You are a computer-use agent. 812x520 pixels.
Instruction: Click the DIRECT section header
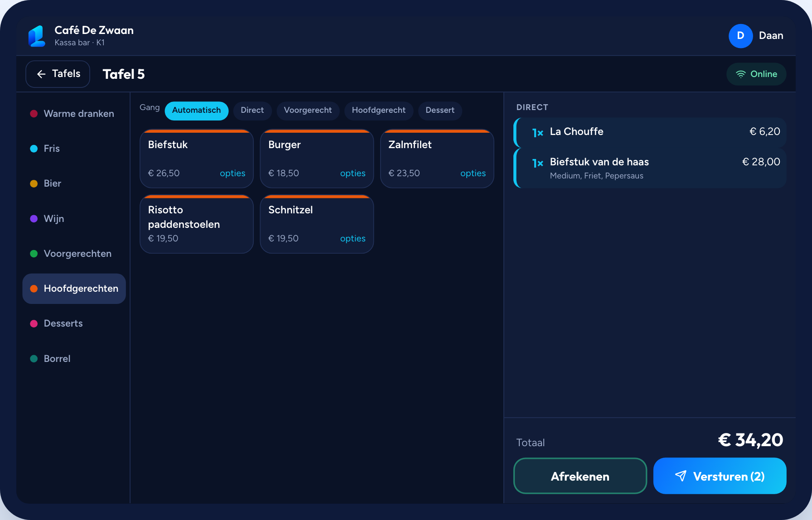(x=532, y=107)
